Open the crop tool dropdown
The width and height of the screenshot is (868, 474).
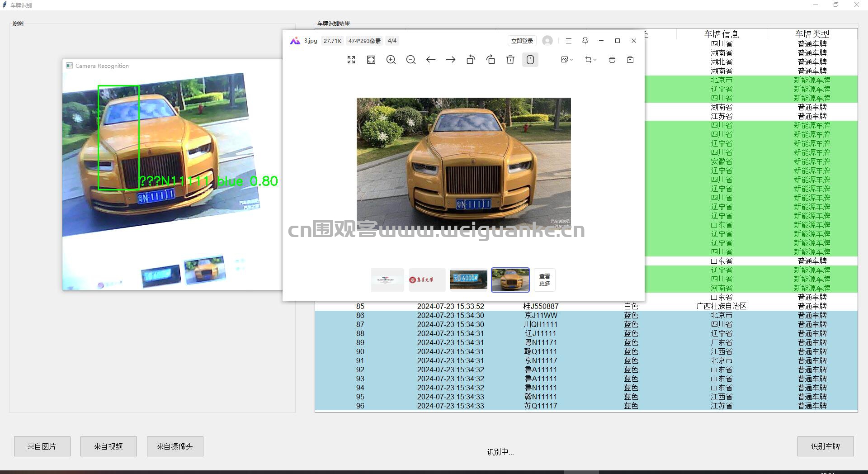point(590,60)
